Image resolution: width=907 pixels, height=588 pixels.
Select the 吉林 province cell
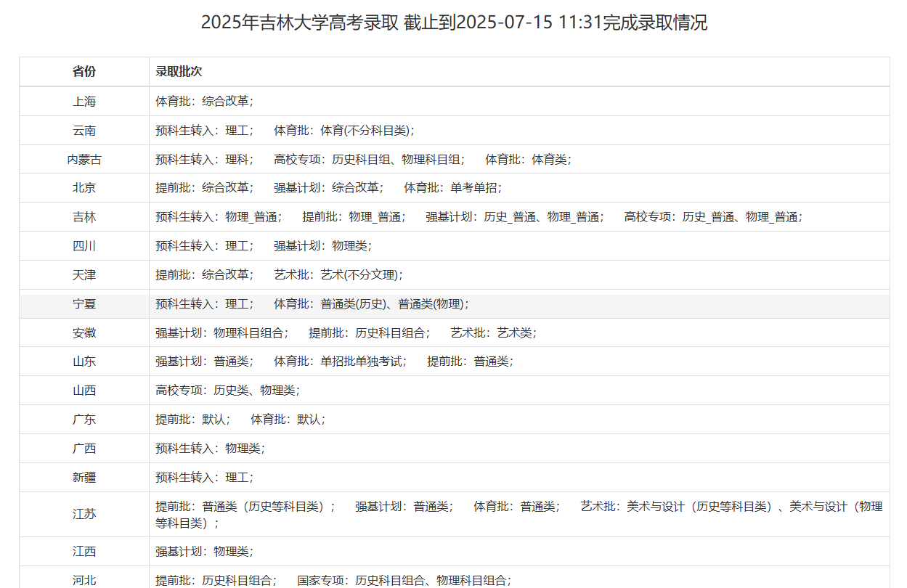(84, 217)
